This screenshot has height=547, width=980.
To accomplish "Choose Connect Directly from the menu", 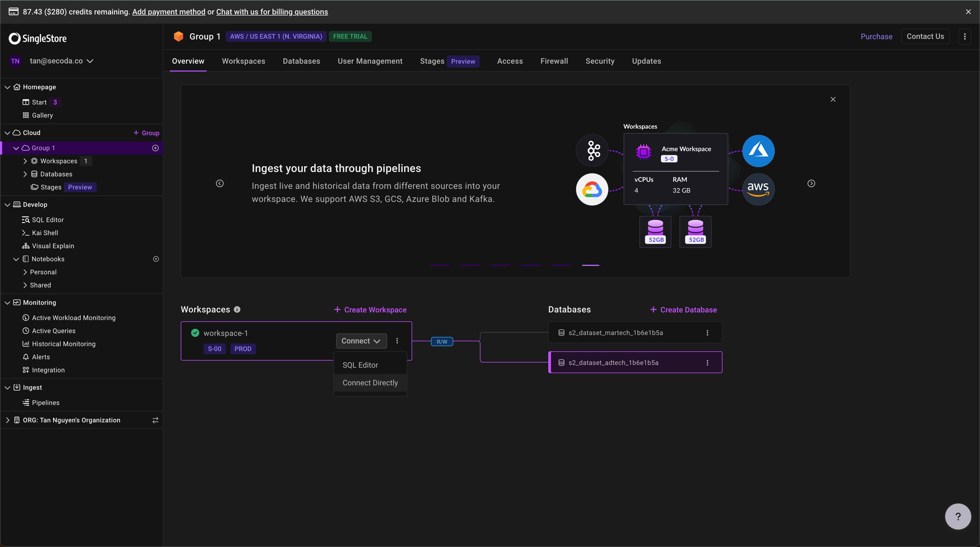I will [370, 383].
